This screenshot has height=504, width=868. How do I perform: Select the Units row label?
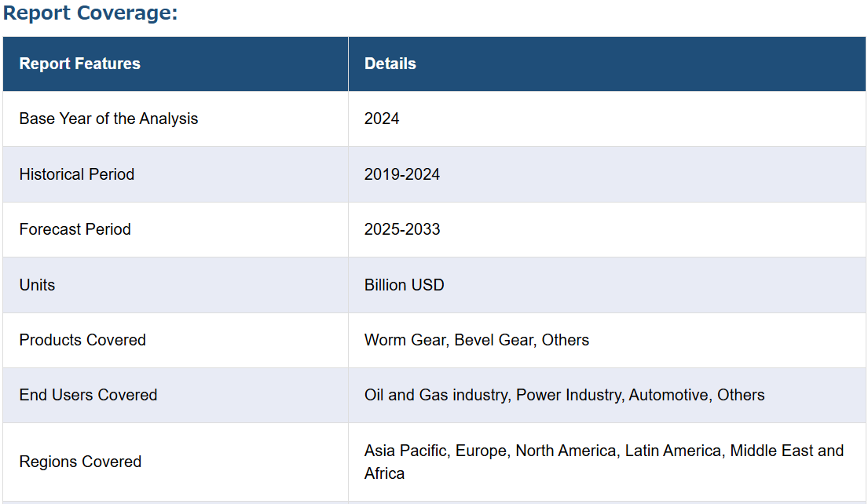pos(37,285)
